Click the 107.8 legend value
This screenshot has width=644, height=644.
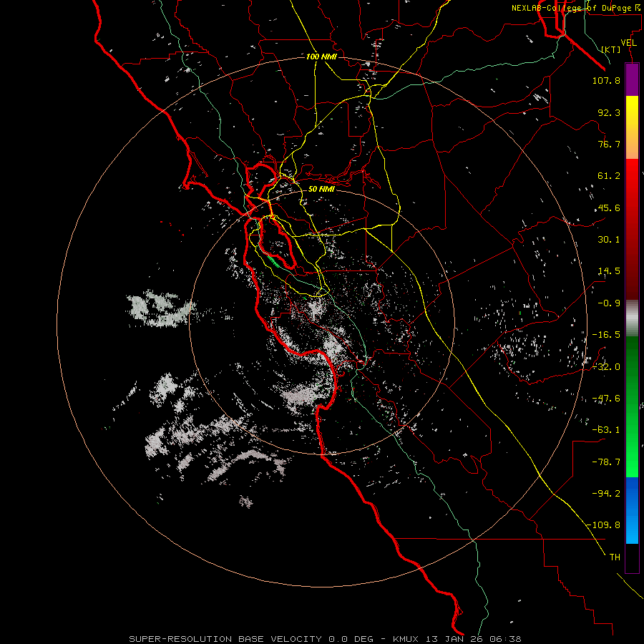pos(606,80)
